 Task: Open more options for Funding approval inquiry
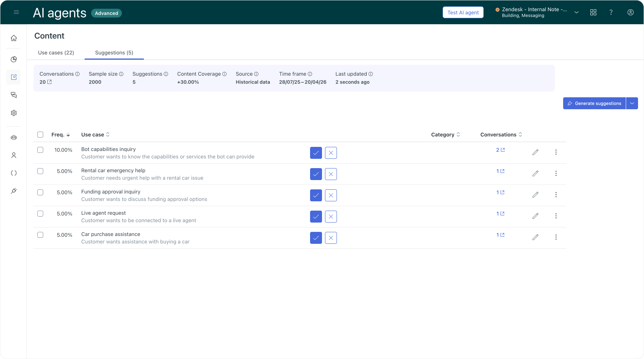click(x=556, y=195)
